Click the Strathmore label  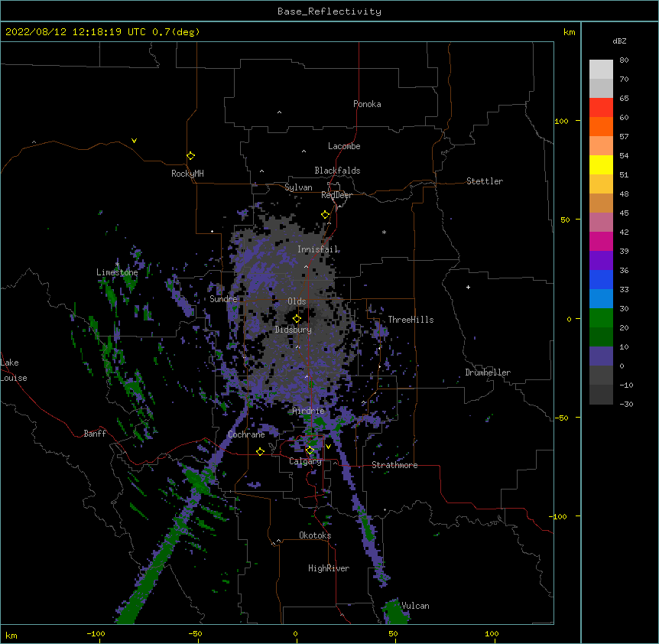point(394,465)
